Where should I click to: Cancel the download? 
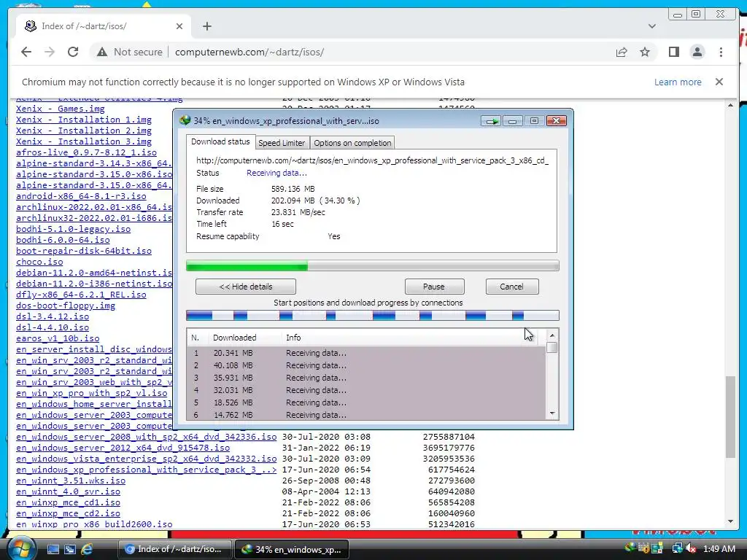511,287
